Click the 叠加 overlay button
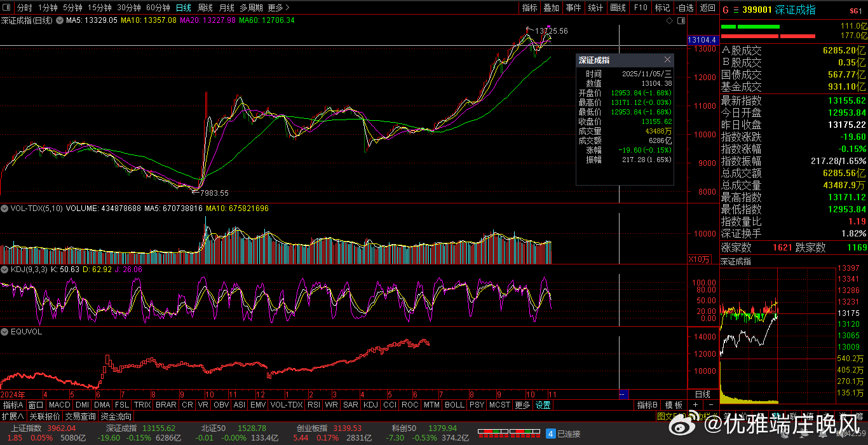 [x=552, y=8]
